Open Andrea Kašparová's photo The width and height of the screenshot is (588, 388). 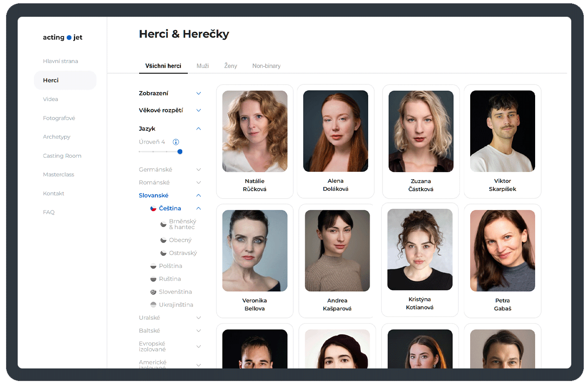337,251
